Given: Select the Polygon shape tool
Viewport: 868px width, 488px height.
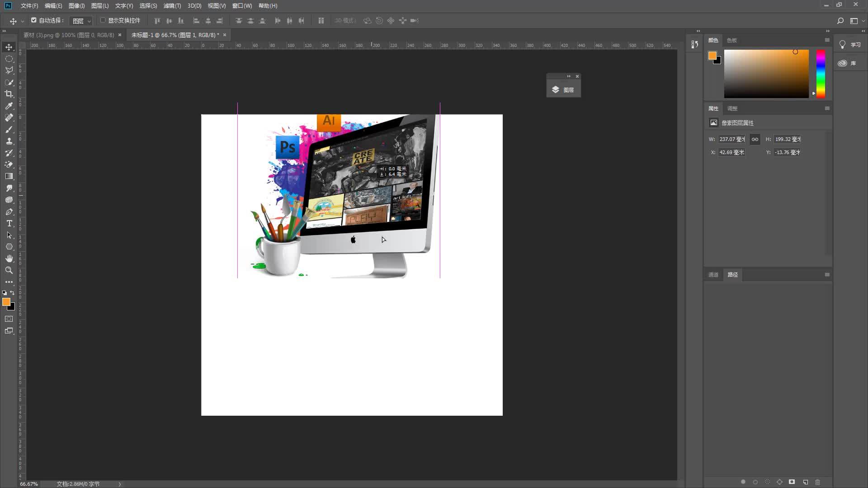Looking at the screenshot, I should tap(9, 247).
